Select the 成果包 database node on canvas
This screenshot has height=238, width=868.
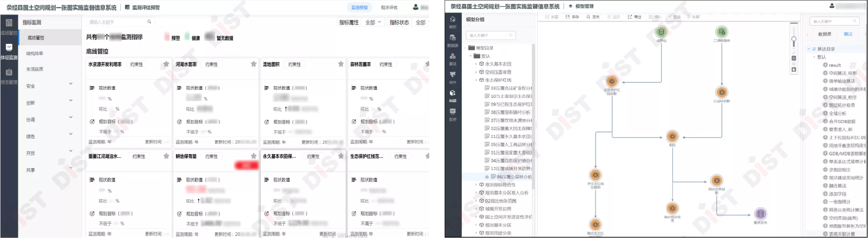click(661, 32)
